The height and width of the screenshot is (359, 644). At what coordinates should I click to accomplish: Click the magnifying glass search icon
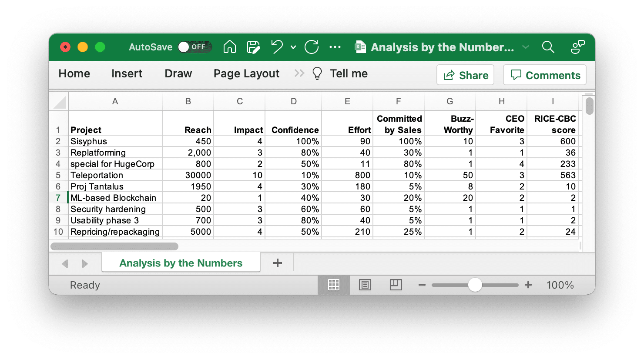(x=548, y=47)
